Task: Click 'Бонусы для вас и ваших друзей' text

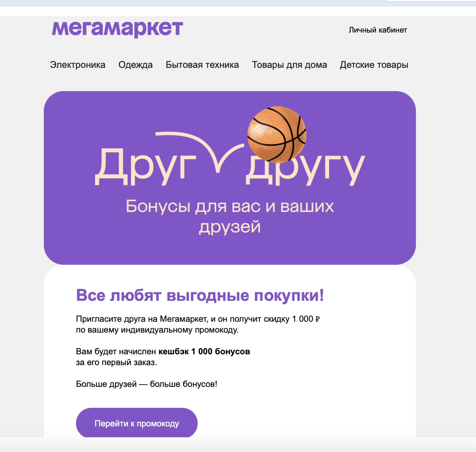Action: pyautogui.click(x=230, y=216)
